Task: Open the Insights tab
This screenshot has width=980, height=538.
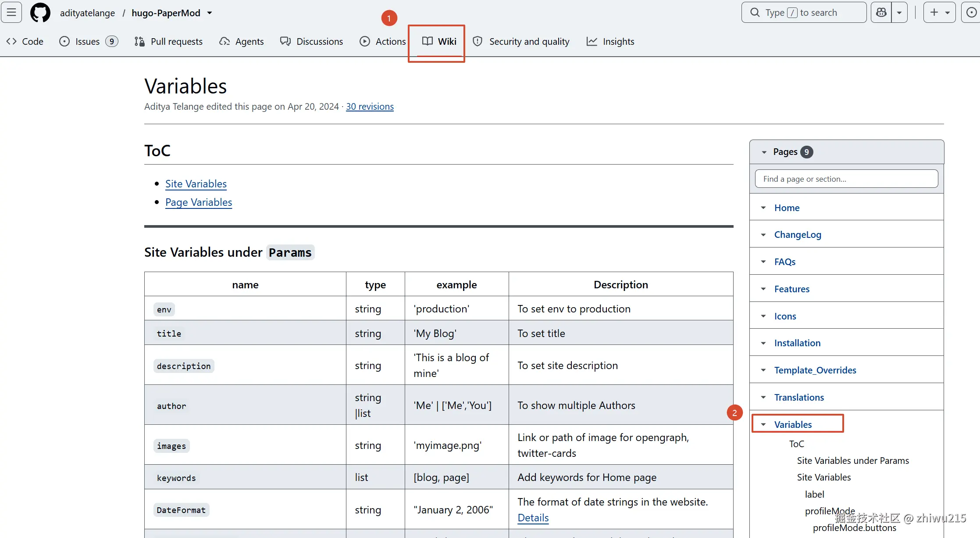Action: click(x=610, y=41)
